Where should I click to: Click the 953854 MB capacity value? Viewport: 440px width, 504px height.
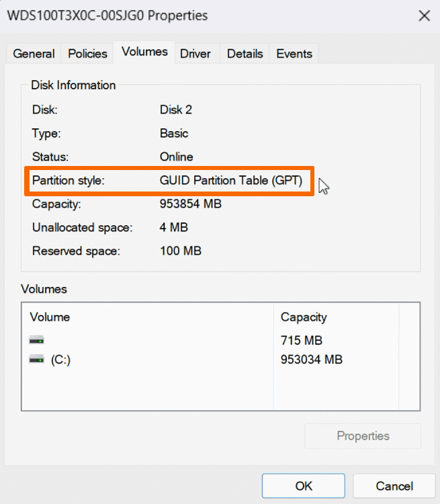pyautogui.click(x=191, y=204)
